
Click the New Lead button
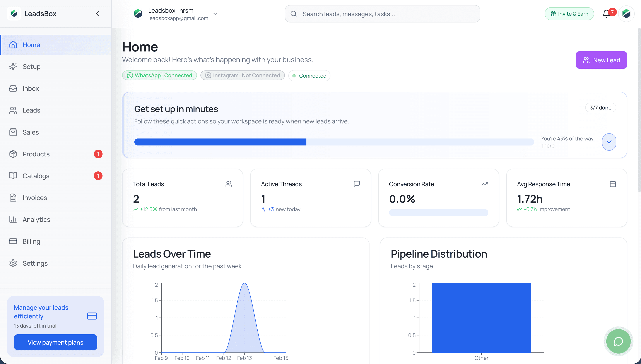click(x=601, y=60)
